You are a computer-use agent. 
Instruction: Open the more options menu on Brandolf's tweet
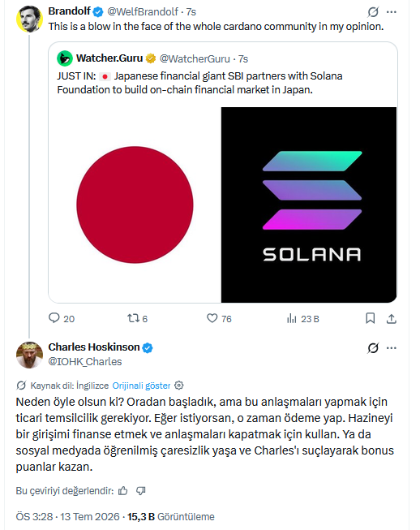point(392,12)
